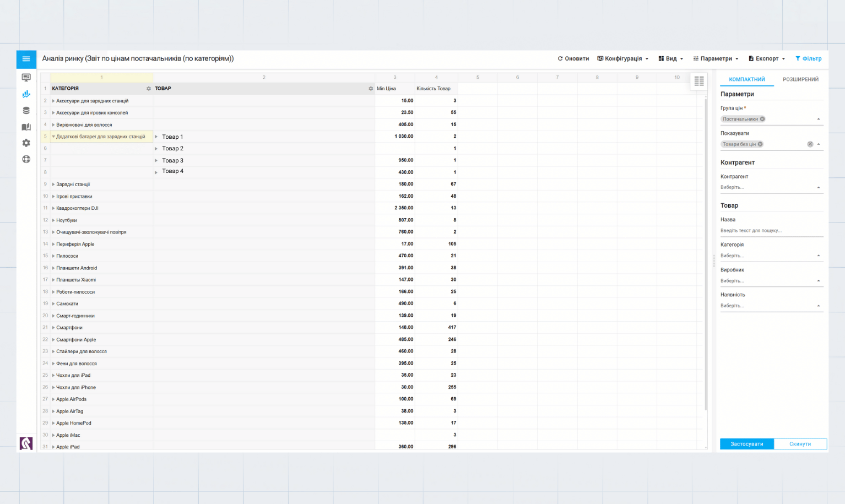This screenshot has height=504, width=845.
Task: Collapse the Додаткові батареї для зарядних станцій row
Action: 53,137
